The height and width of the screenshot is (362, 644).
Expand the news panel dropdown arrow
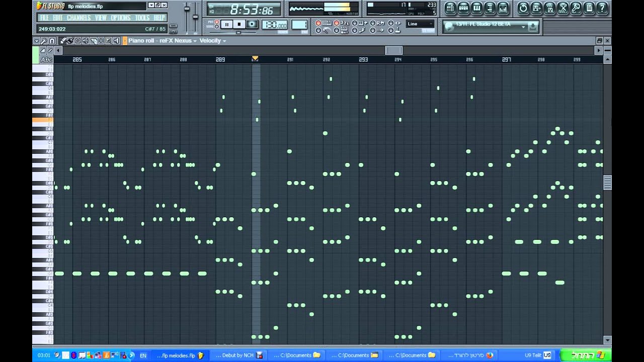[523, 27]
